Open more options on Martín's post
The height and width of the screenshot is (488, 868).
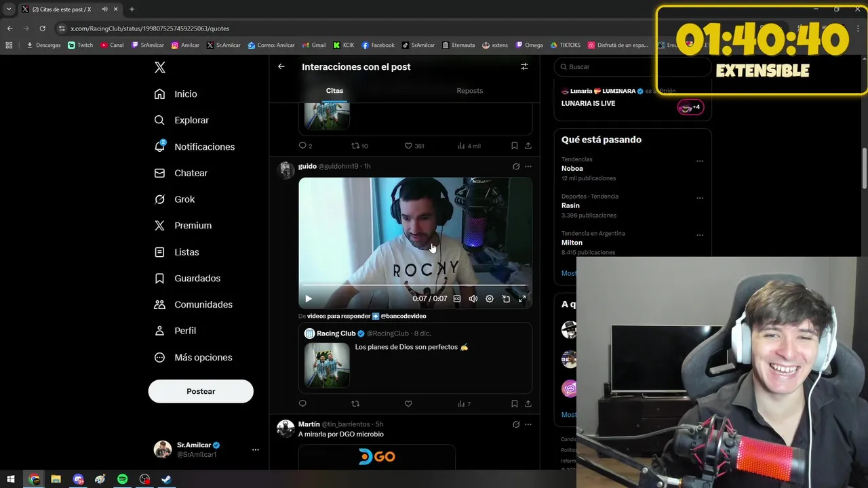coord(528,424)
